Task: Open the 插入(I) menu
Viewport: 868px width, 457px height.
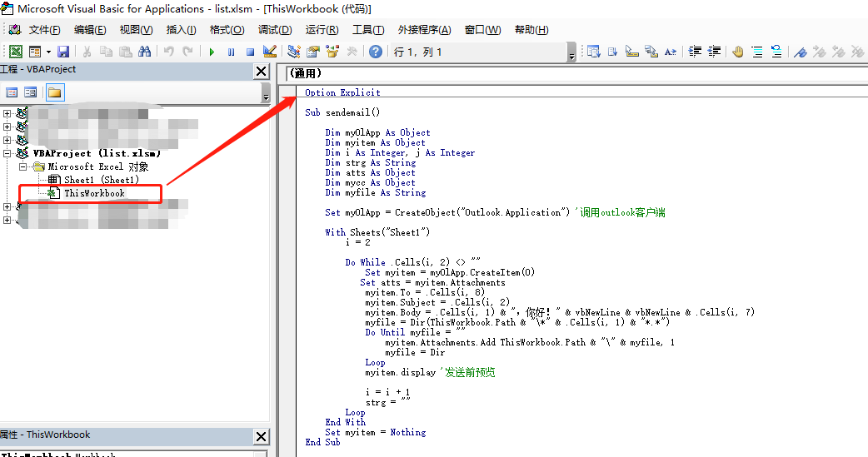Action: coord(181,30)
